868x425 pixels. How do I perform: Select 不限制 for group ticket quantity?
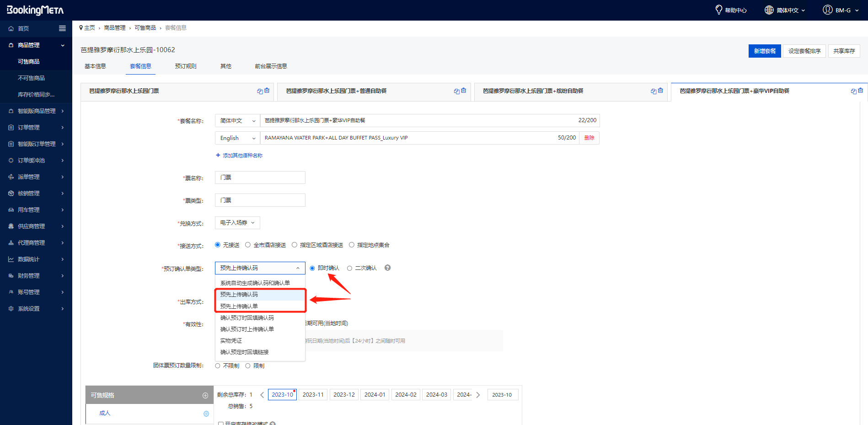pos(218,366)
